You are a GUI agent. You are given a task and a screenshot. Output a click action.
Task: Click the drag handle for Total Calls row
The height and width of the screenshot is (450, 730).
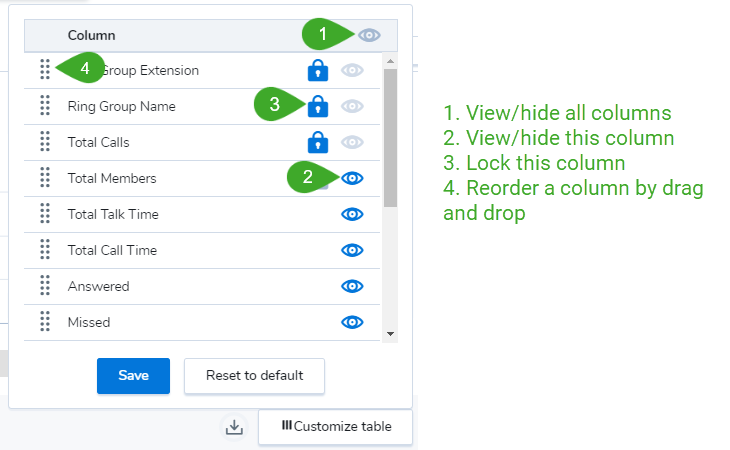tap(45, 141)
